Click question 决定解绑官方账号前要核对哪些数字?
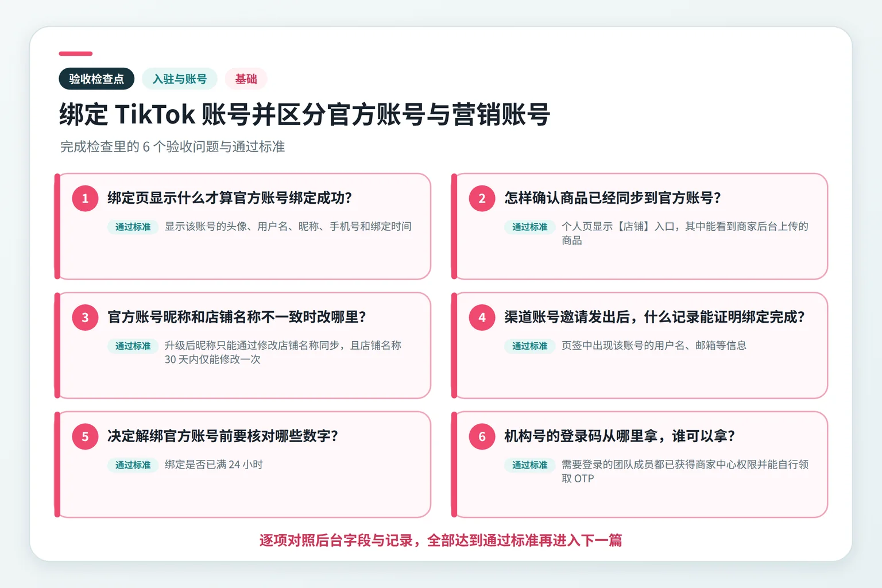This screenshot has width=882, height=588. 223,436
